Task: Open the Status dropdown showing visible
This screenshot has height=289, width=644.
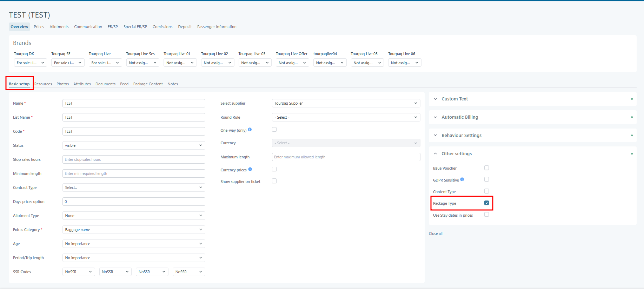Action: (x=134, y=145)
